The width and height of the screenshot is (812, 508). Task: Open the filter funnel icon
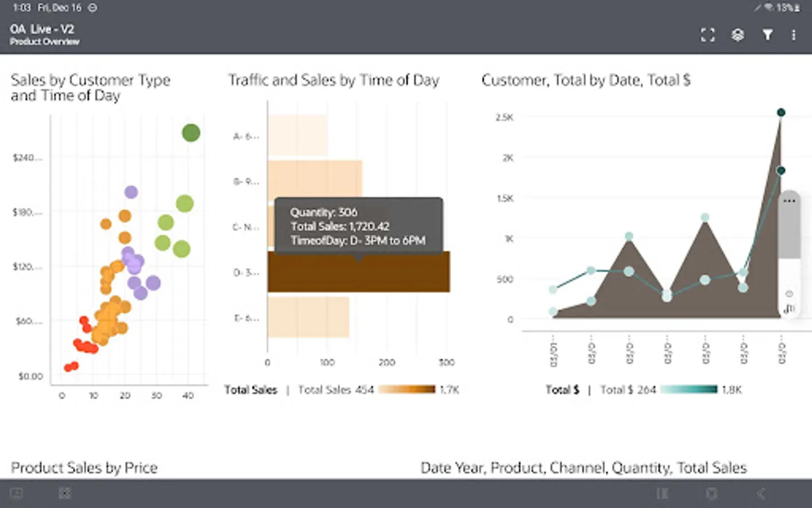point(767,35)
